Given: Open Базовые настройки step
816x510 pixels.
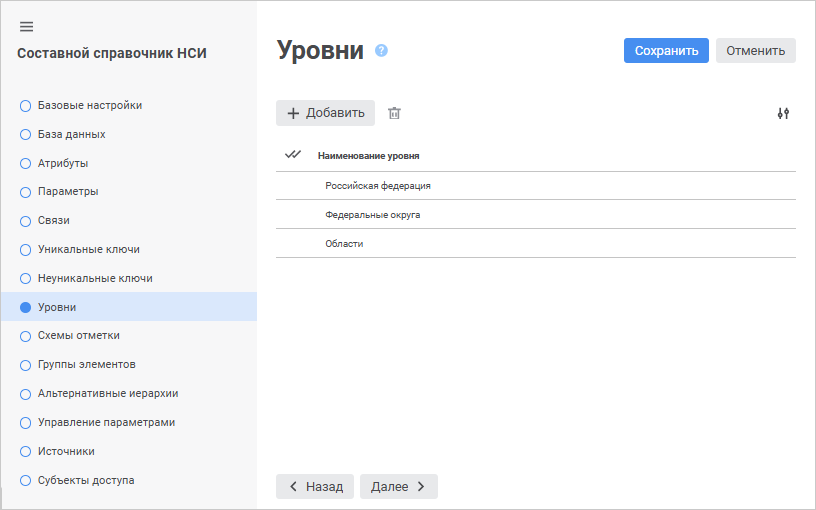Looking at the screenshot, I should (90, 106).
